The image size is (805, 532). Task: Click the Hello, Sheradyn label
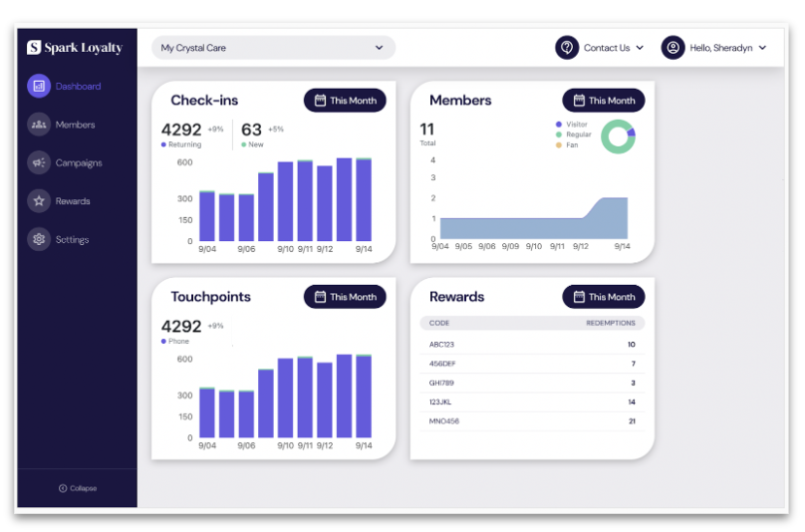[x=720, y=48]
